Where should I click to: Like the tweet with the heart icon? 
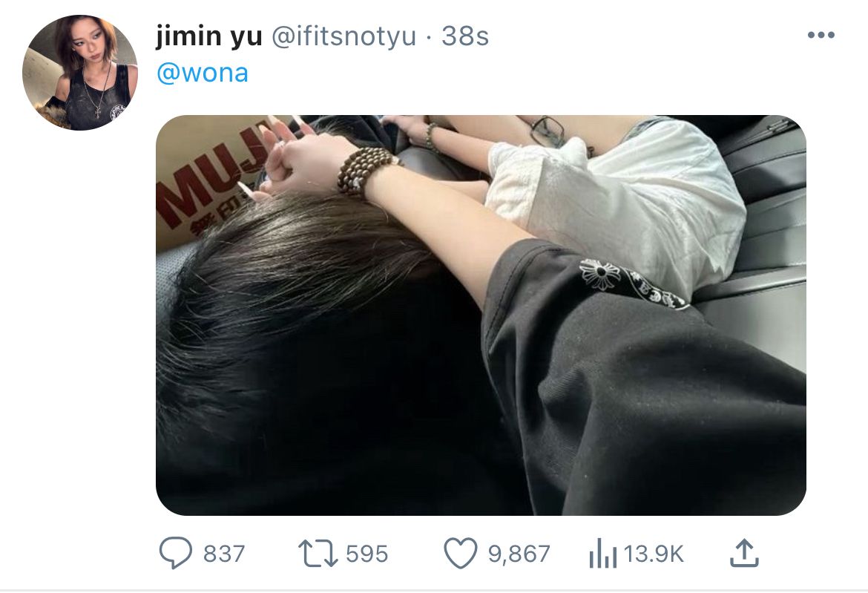coord(461,553)
